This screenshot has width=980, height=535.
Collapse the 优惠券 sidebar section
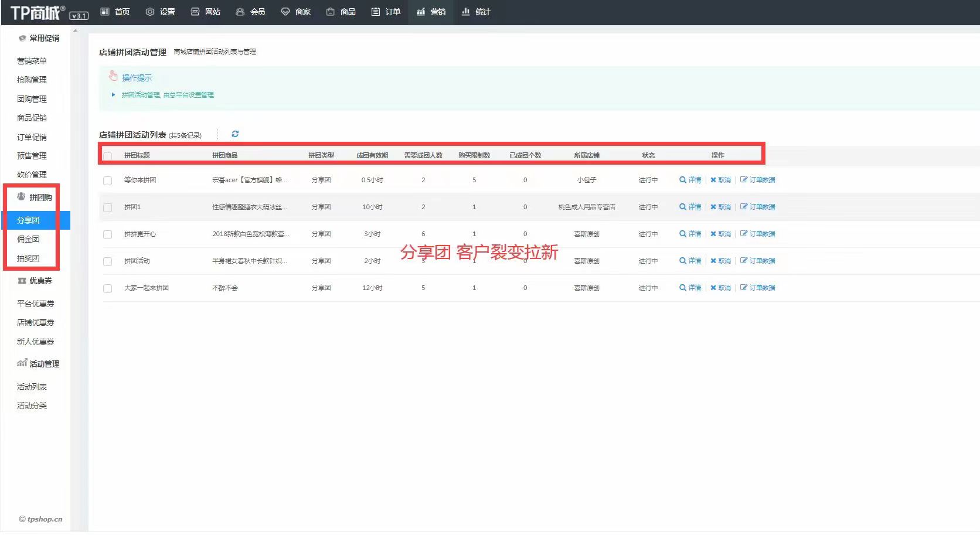tap(35, 281)
